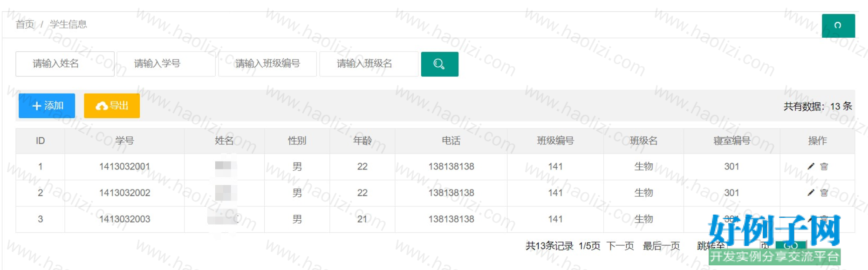Click the 学号 column header
This screenshot has height=270, width=868.
click(124, 141)
